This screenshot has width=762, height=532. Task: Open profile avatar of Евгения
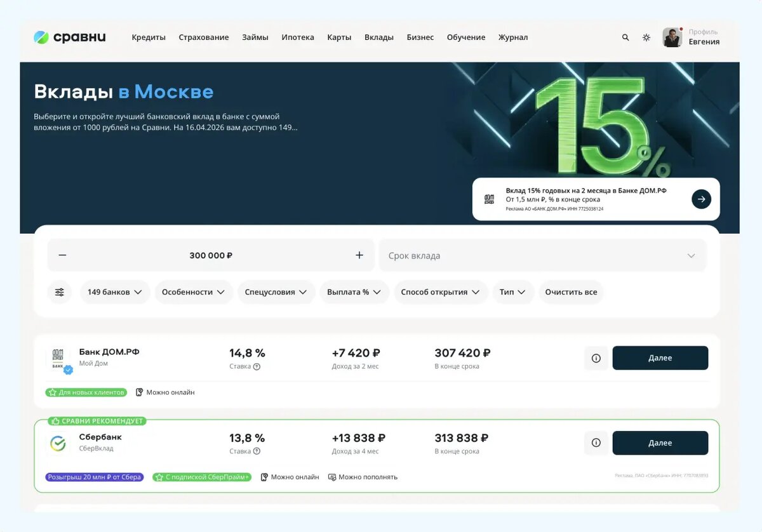tap(672, 37)
